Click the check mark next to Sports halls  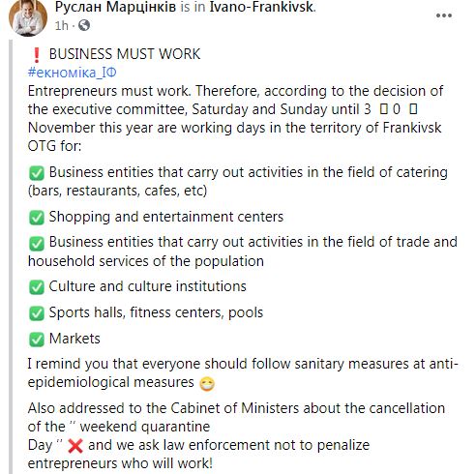[37, 313]
